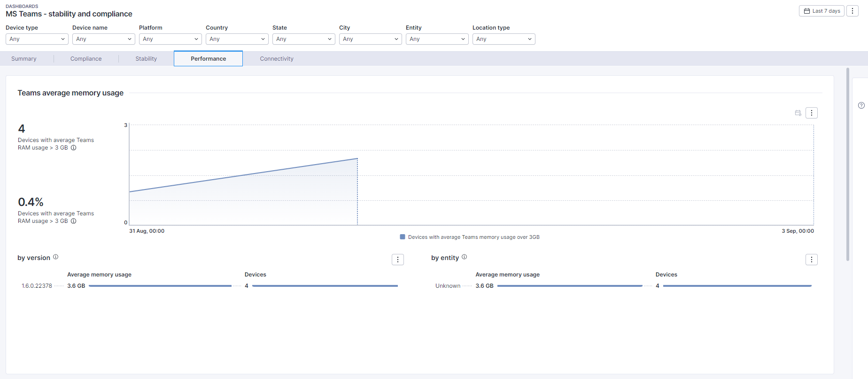The height and width of the screenshot is (379, 868).
Task: Click the line chart end point marker
Action: click(x=357, y=158)
